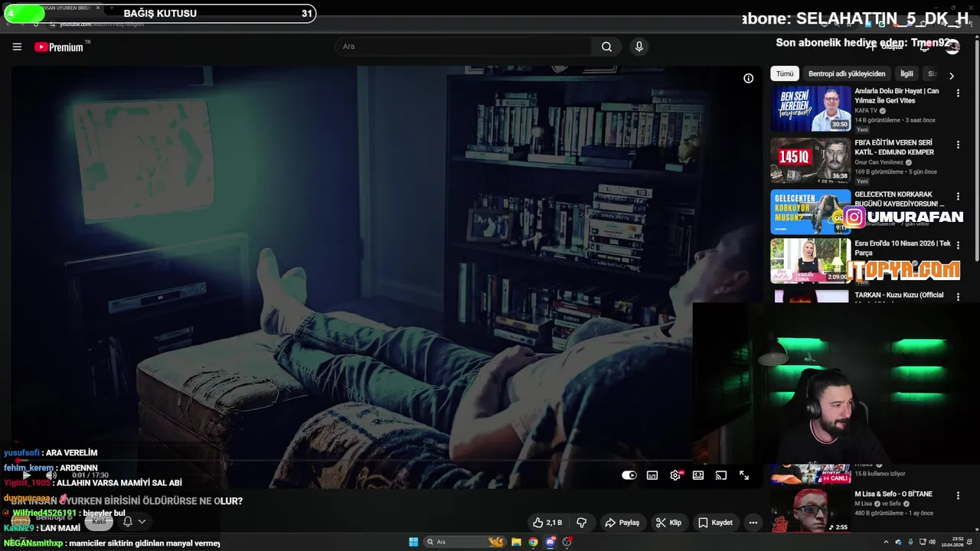Open Edmund Kemper 145 IQ thumbnail
Screen dimensions: 980x551
[811, 160]
